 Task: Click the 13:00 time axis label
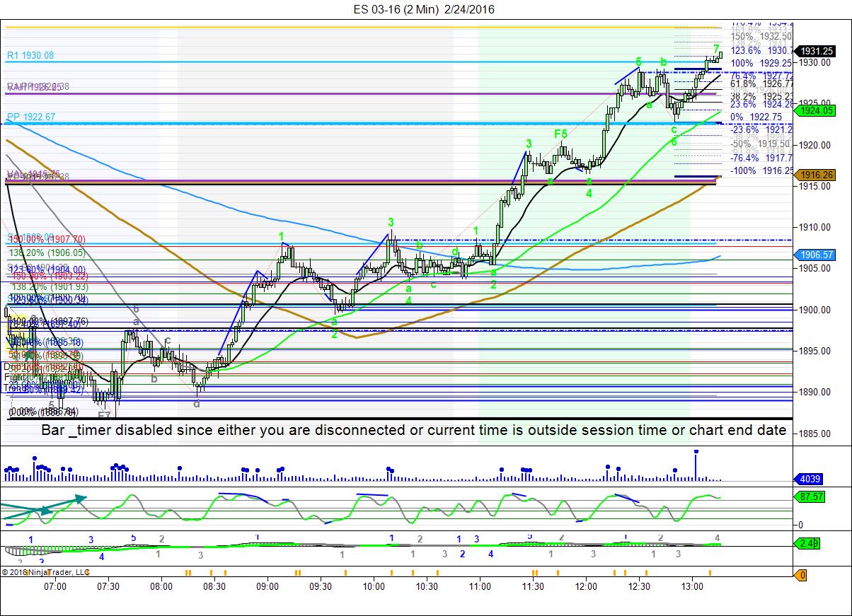(692, 586)
